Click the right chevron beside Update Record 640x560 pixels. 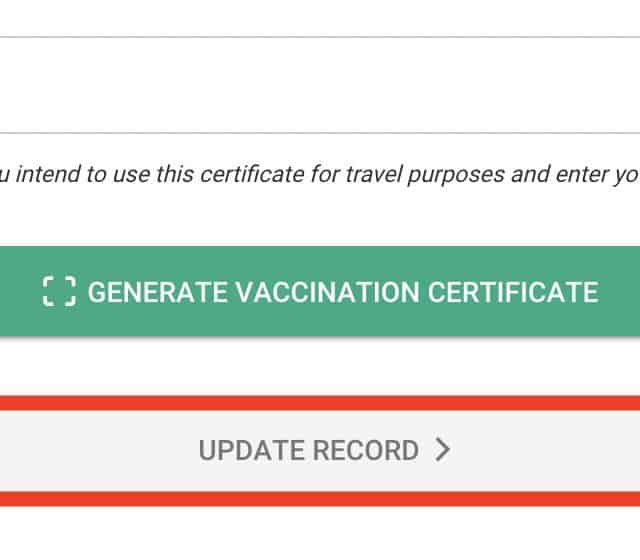[x=443, y=450]
